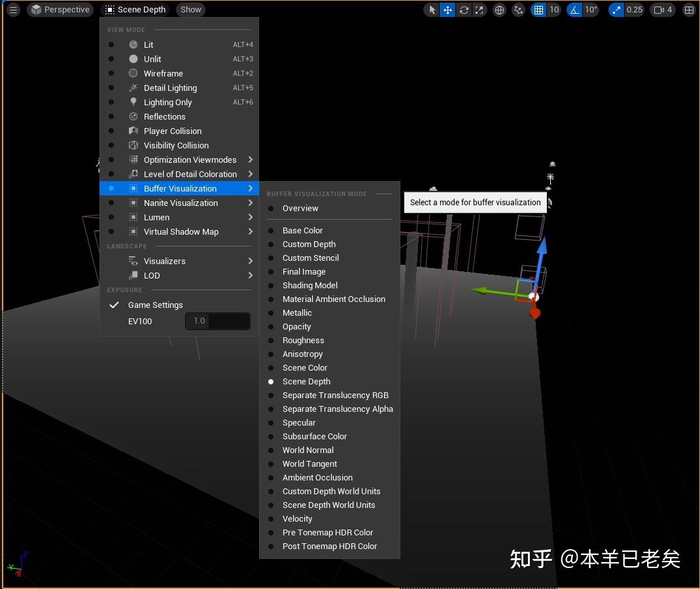The width and height of the screenshot is (700, 589).
Task: Switch view mode to Wireframe
Action: (x=163, y=73)
